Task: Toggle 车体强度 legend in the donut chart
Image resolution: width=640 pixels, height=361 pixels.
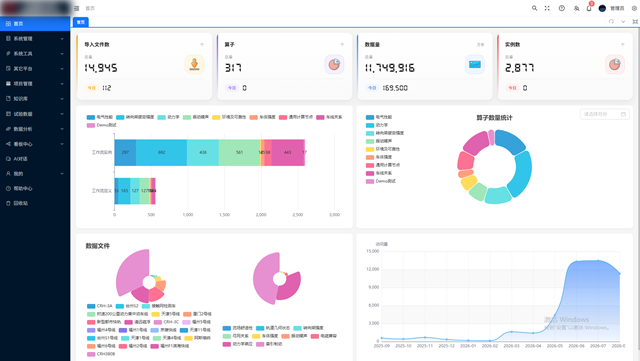Action: [x=379, y=157]
